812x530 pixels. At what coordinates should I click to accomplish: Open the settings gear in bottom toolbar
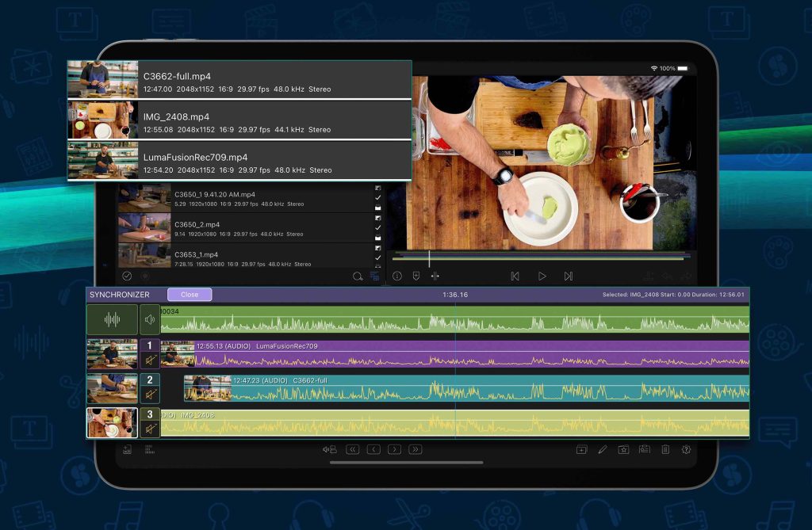[x=687, y=450]
